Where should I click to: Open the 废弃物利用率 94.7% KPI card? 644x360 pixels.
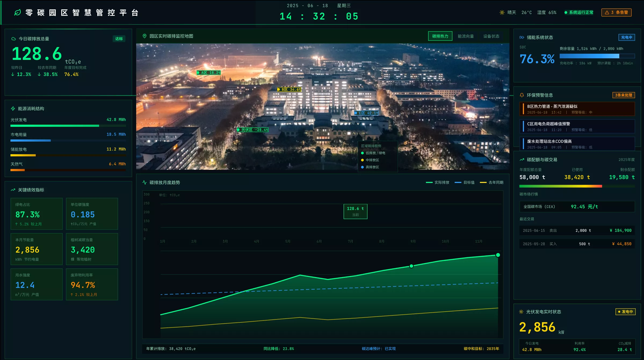[92, 284]
